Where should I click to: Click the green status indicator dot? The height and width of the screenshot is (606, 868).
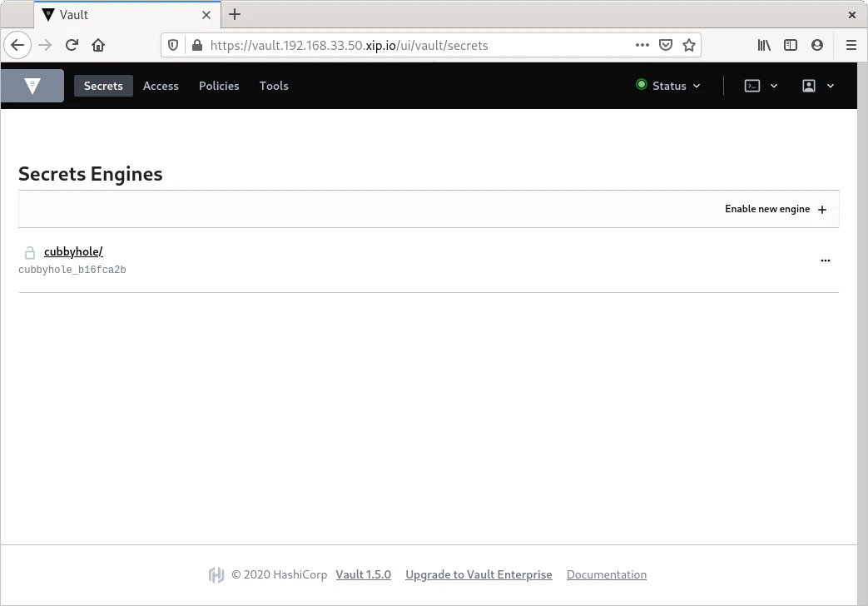(642, 85)
